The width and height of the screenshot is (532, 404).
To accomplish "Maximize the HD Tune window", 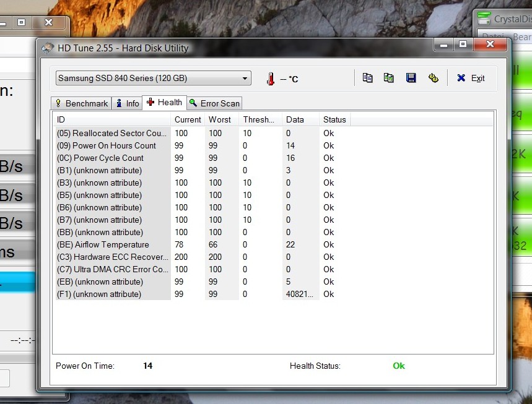I will pos(463,45).
